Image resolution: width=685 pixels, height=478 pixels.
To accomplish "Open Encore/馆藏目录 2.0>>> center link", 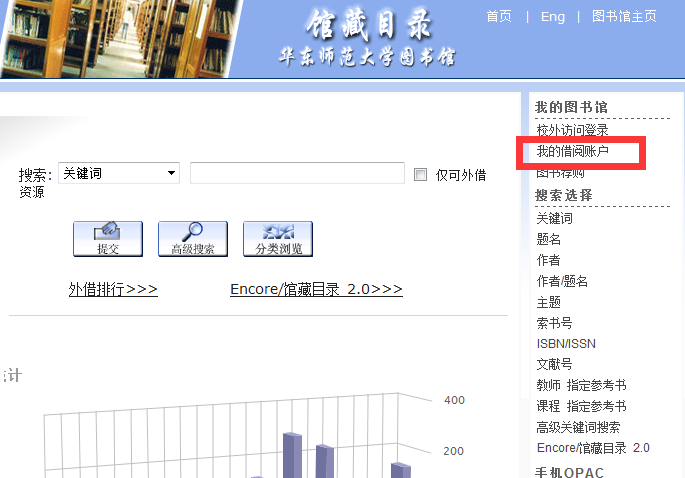I will [316, 289].
